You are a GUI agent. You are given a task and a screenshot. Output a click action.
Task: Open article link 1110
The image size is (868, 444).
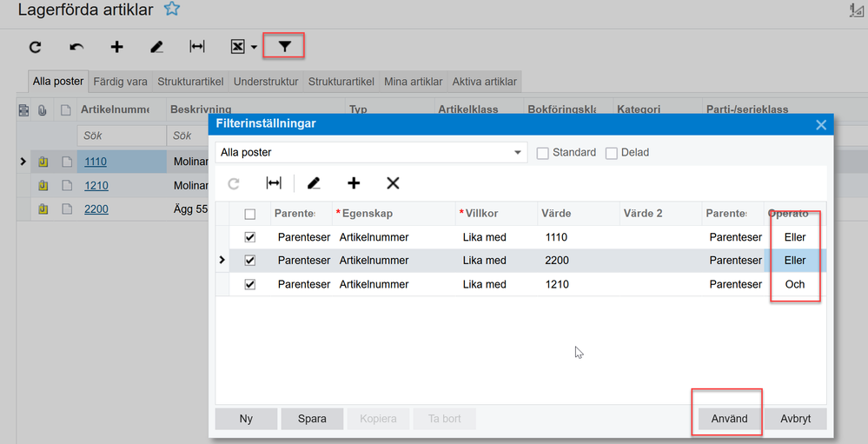(96, 162)
